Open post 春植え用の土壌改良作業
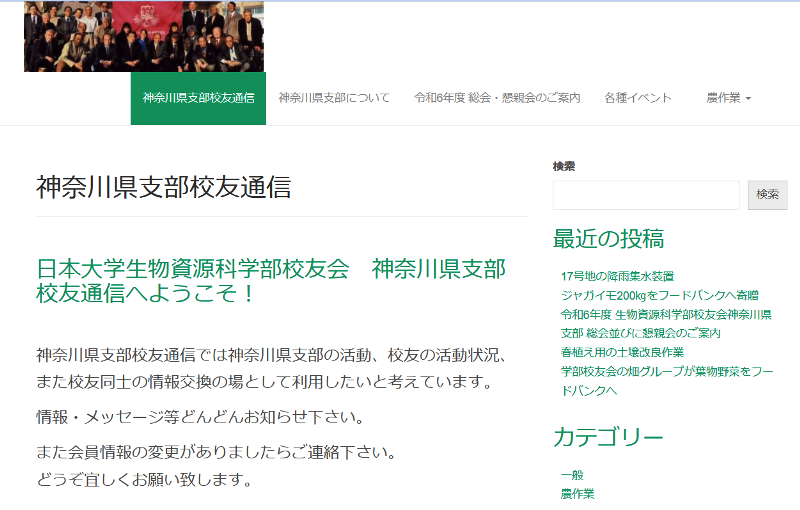 tap(622, 352)
